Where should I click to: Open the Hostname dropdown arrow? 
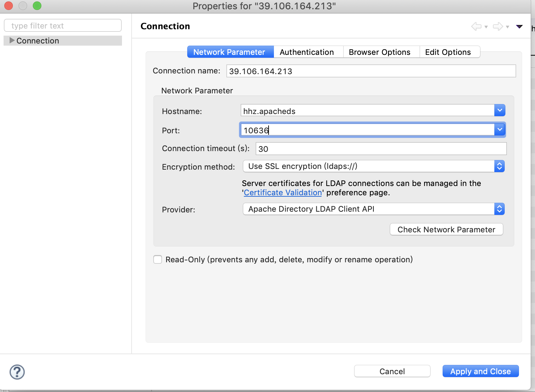click(x=500, y=110)
